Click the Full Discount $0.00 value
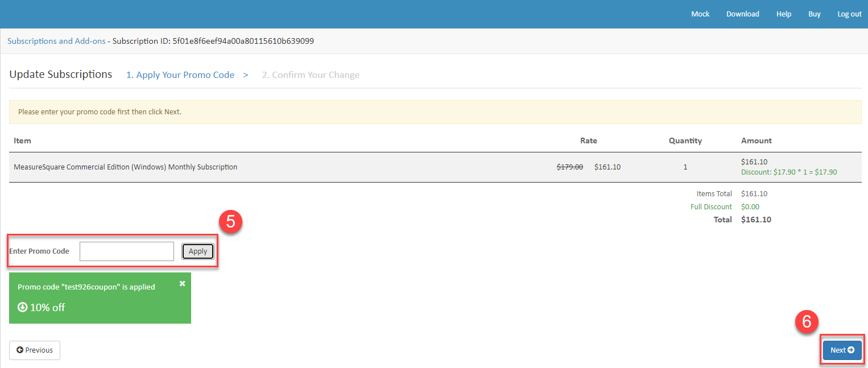868x368 pixels. (x=750, y=207)
